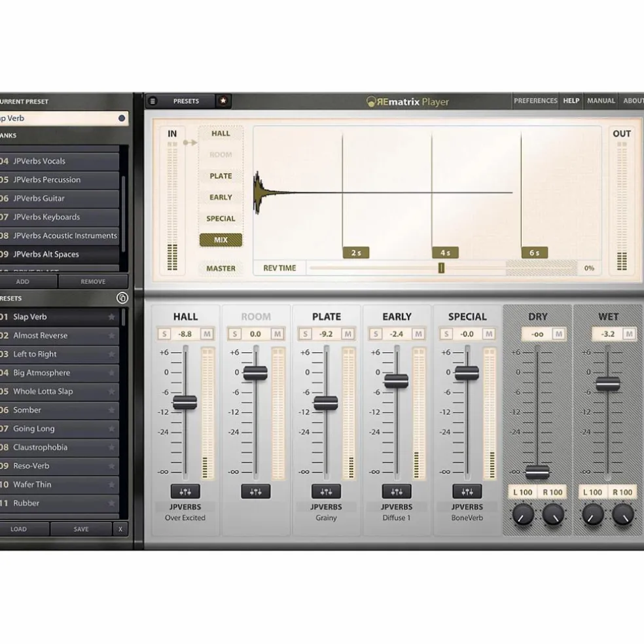Select the SPECIAL view tab

(221, 219)
